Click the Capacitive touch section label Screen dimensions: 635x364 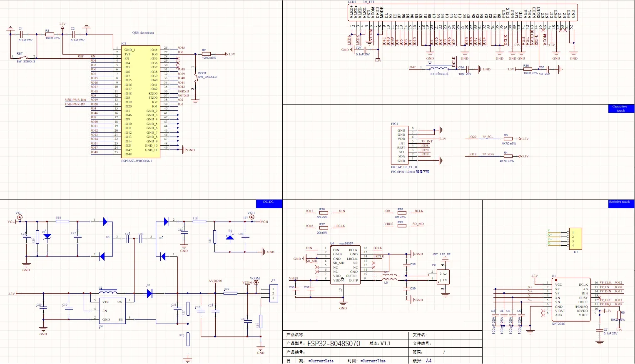coord(620,108)
